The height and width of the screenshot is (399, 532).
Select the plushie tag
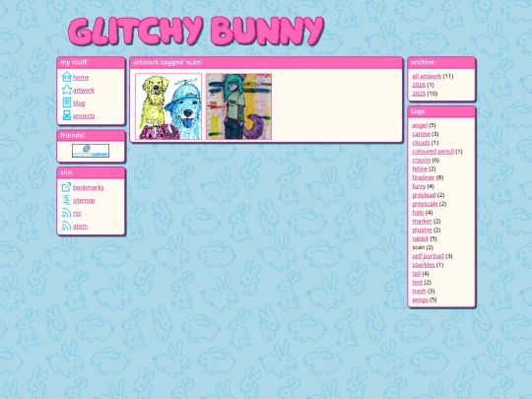[x=422, y=230]
